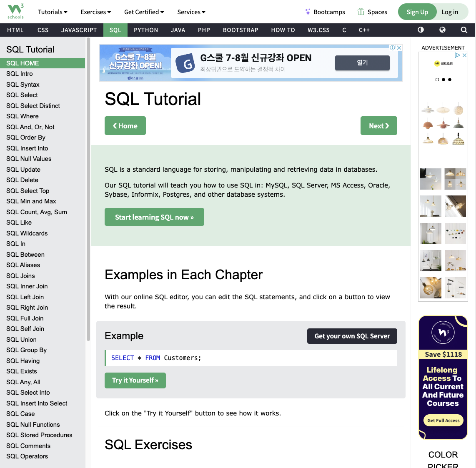The height and width of the screenshot is (468, 476).
Task: Open the W3.CSS tab
Action: point(318,30)
